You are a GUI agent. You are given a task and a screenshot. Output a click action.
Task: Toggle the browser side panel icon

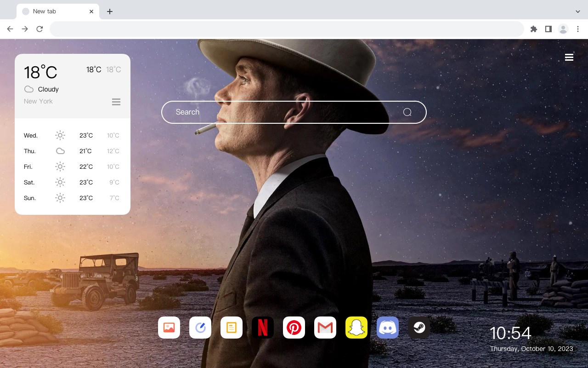[548, 29]
